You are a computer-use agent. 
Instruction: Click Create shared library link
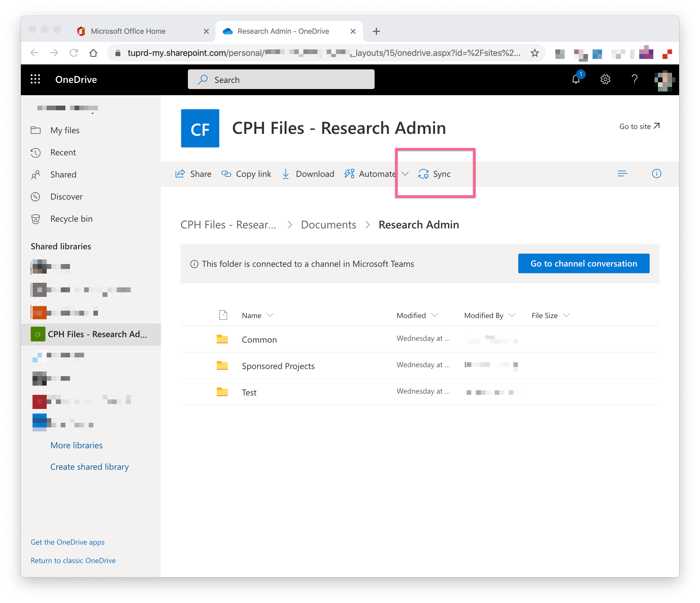[x=90, y=467]
